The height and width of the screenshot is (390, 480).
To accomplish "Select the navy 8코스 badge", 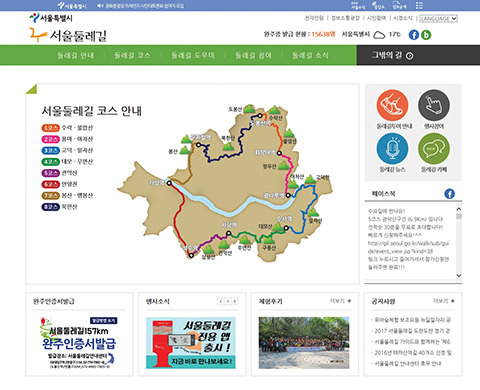I will pos(50,207).
